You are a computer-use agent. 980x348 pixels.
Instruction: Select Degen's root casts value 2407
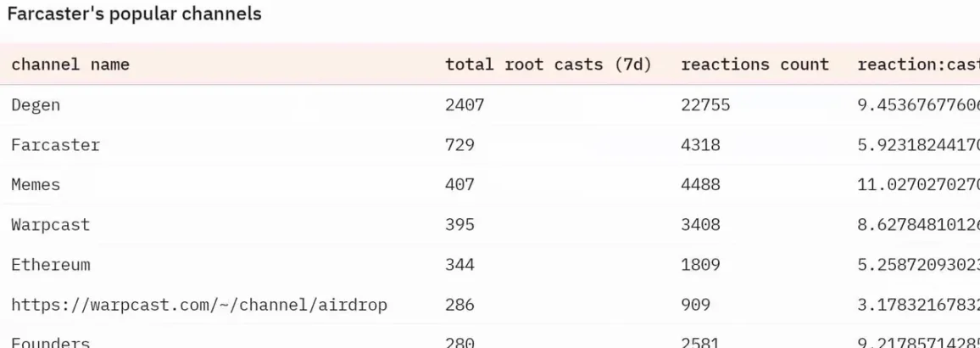(465, 105)
